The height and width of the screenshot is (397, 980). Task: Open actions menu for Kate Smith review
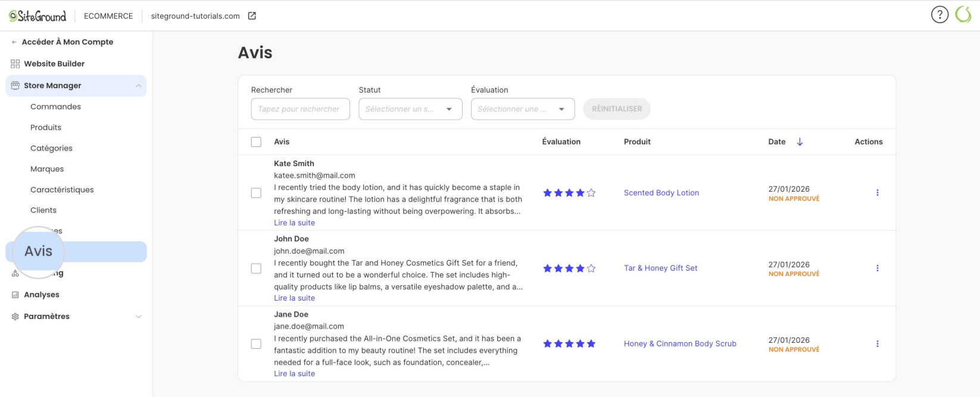pyautogui.click(x=877, y=193)
